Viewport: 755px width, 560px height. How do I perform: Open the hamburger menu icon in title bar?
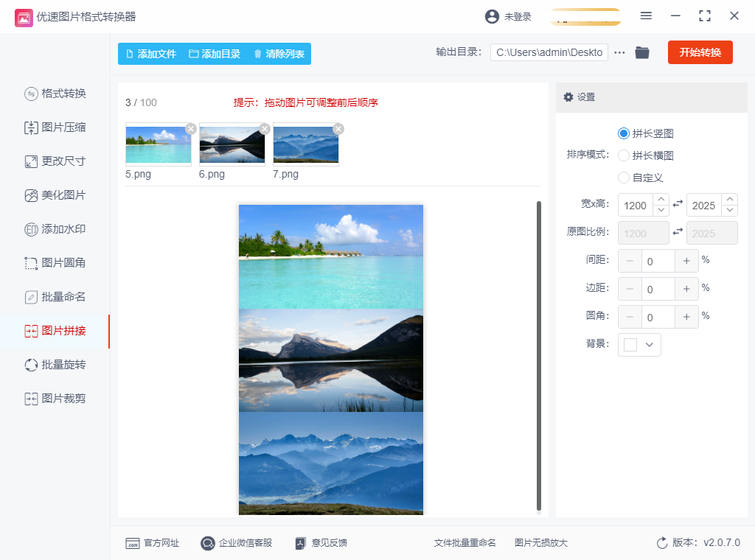646,16
